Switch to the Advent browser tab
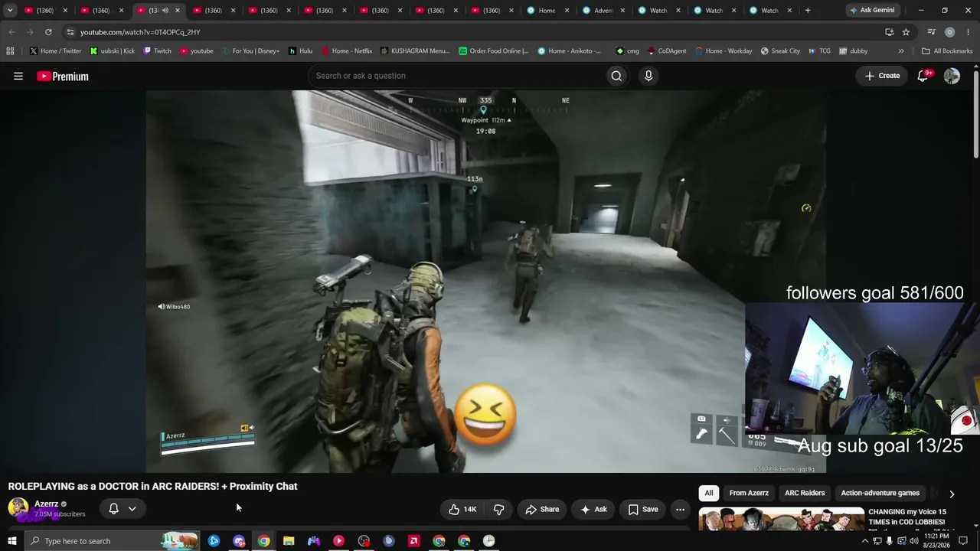Image resolution: width=980 pixels, height=551 pixels. point(603,10)
